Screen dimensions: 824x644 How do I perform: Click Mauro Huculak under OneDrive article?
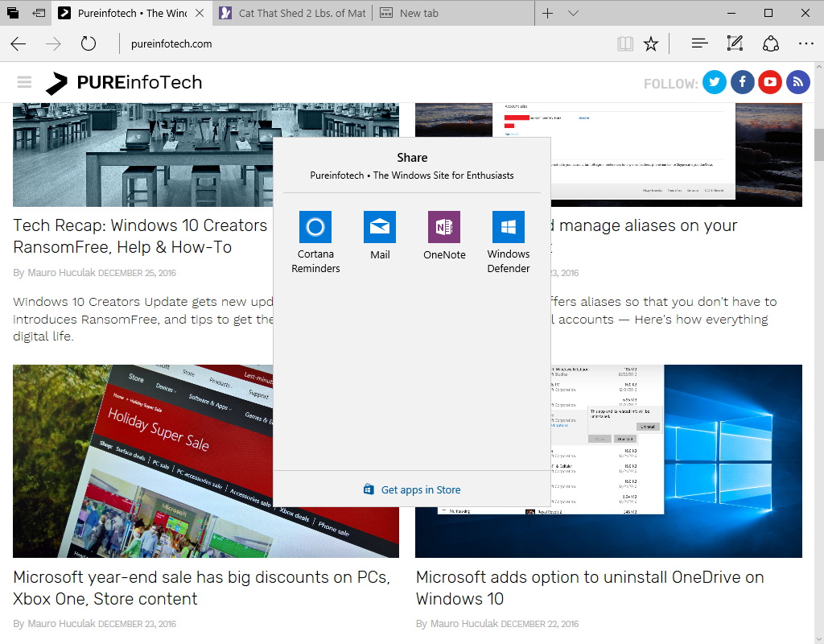click(x=464, y=624)
